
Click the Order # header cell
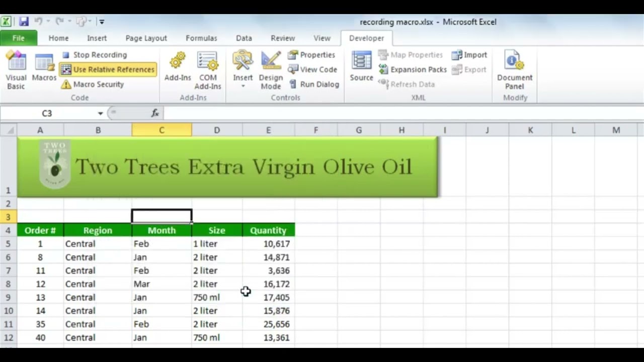pos(40,230)
